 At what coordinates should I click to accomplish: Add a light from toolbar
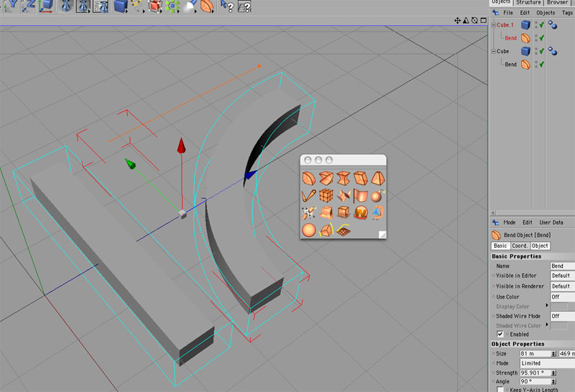[190, 6]
